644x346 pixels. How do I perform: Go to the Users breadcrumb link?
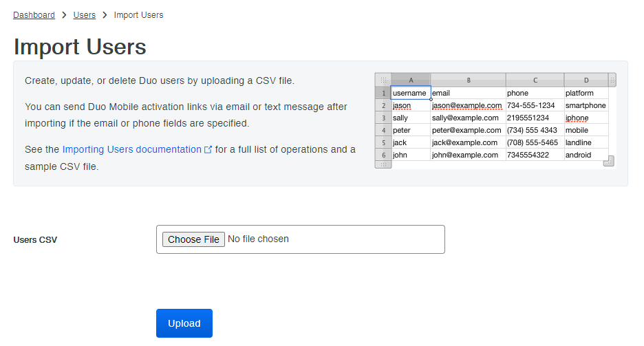pos(85,15)
